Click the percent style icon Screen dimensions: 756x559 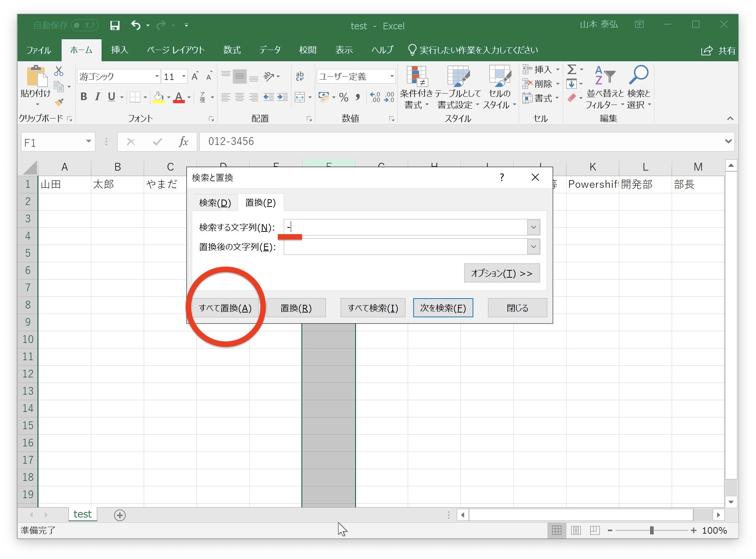[x=344, y=97]
